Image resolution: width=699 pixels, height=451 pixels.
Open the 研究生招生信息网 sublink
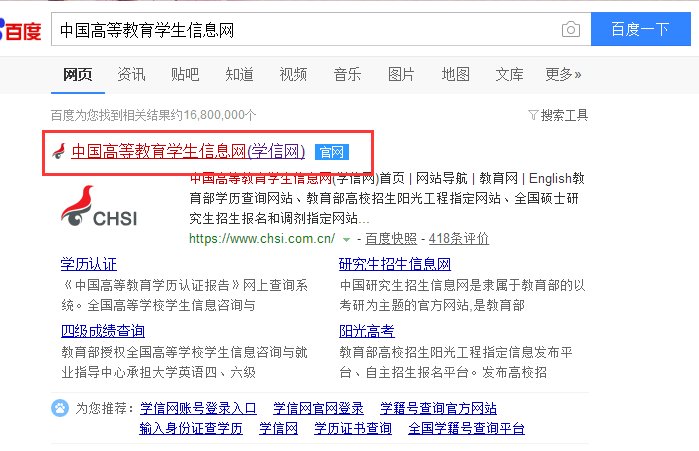395,264
